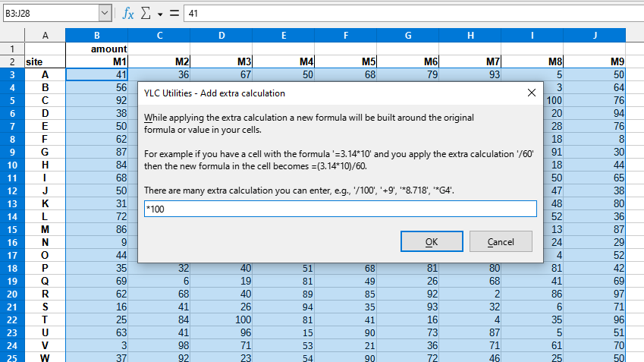Select column J header

click(x=595, y=36)
